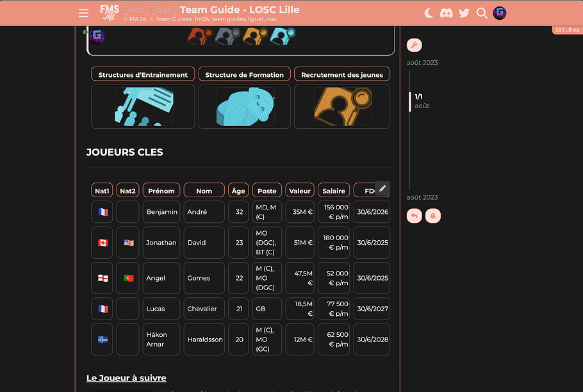
Task: Open the Twitter link icon
Action: (464, 13)
